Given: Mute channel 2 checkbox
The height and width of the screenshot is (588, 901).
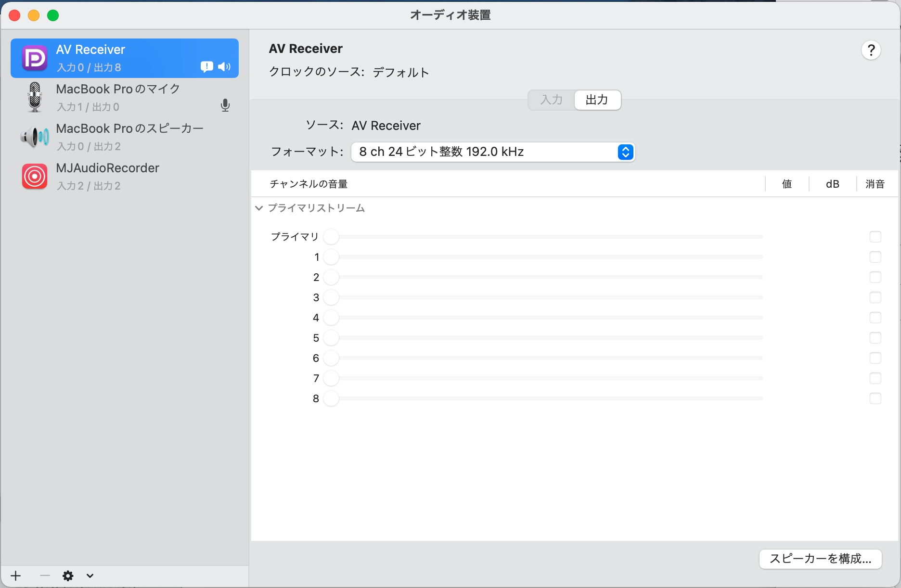Looking at the screenshot, I should click(875, 277).
